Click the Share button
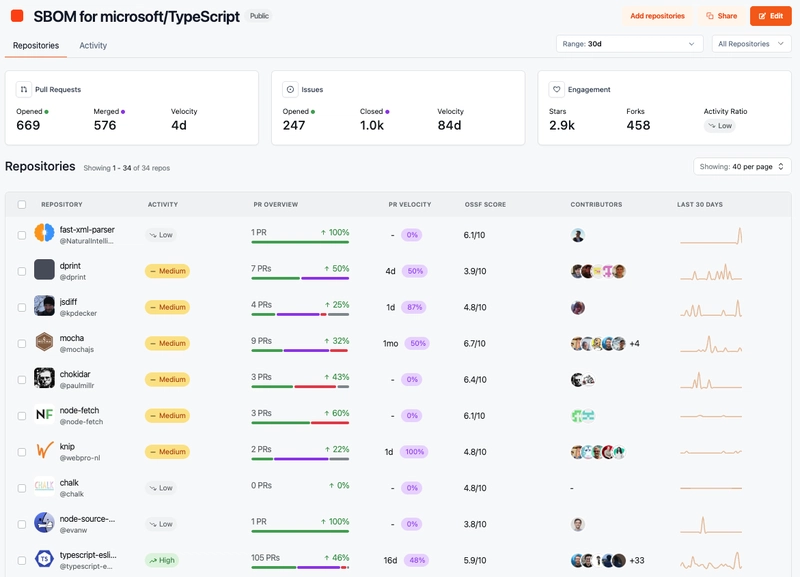The width and height of the screenshot is (800, 577). tap(721, 16)
